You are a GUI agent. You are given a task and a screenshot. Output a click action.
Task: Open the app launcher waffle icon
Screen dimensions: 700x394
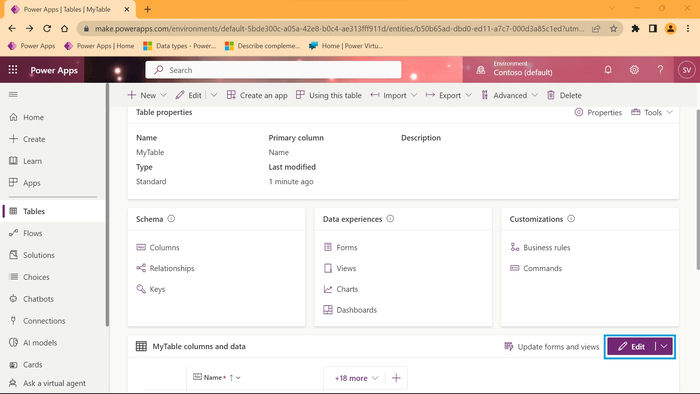[x=13, y=70]
